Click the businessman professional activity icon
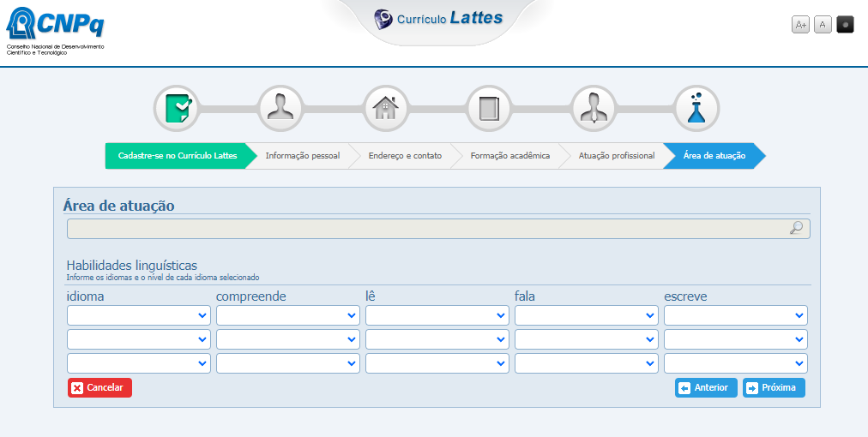Viewport: 868px width, 437px height. click(x=593, y=109)
